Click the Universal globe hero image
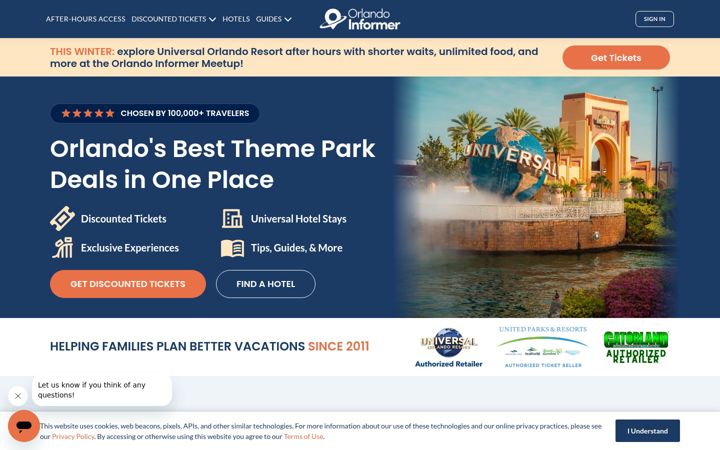Image resolution: width=720 pixels, height=450 pixels. 536,197
